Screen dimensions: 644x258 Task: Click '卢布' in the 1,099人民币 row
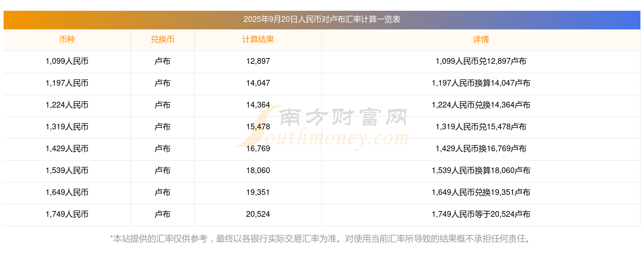point(162,61)
